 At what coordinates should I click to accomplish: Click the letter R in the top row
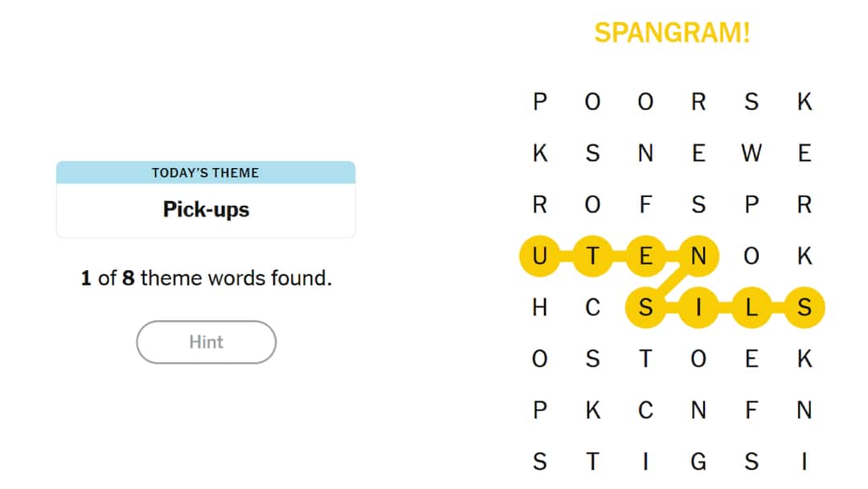(698, 101)
